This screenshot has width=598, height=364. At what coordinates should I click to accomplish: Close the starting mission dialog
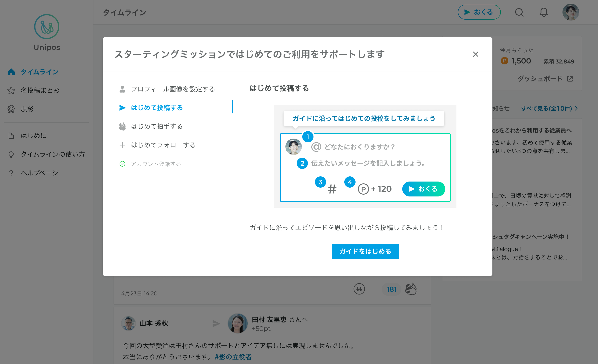[475, 54]
